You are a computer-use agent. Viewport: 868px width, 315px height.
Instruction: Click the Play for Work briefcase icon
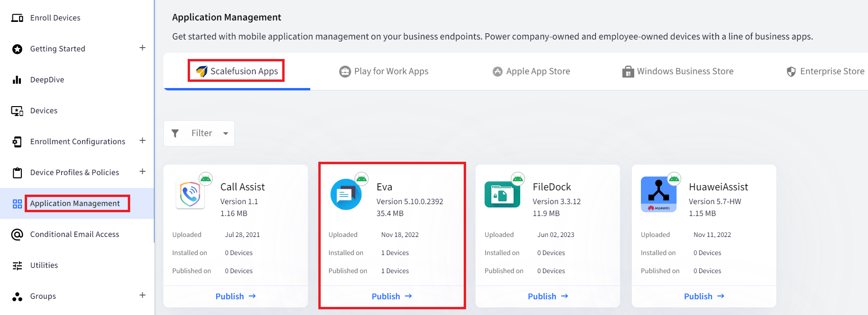pos(345,71)
